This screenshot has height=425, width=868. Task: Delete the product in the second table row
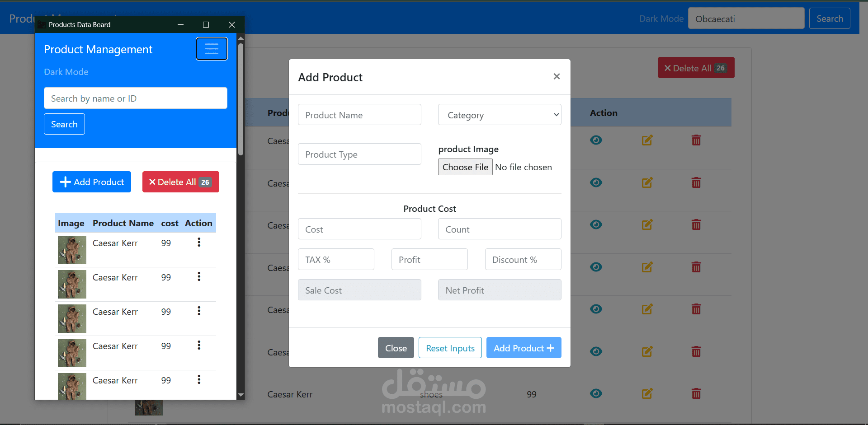(x=696, y=182)
